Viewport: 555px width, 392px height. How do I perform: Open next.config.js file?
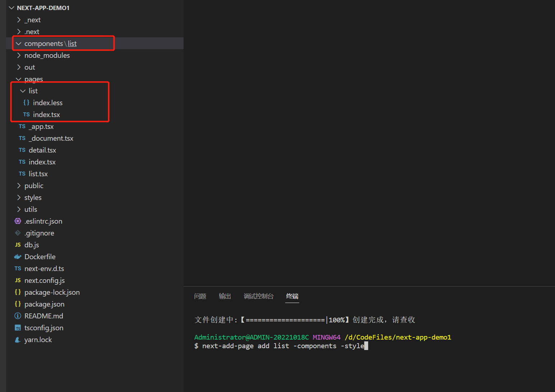point(45,280)
